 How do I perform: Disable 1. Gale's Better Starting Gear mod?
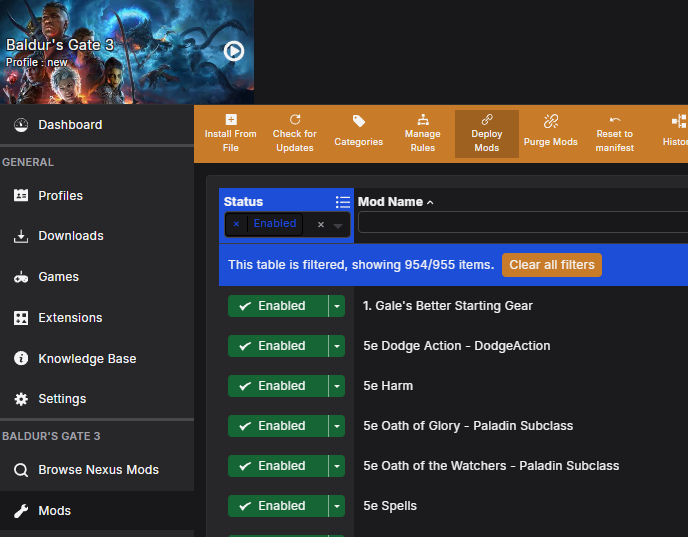pyautogui.click(x=277, y=306)
